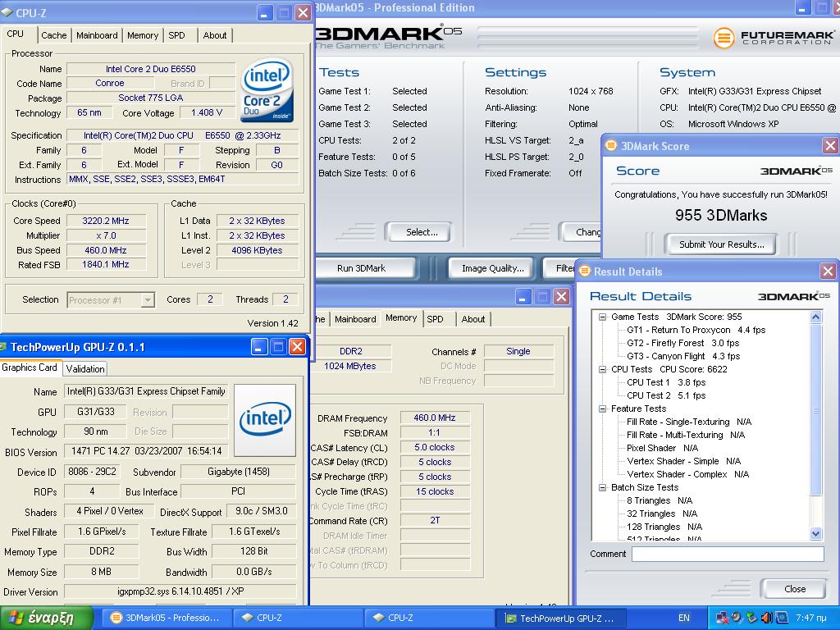Select GT2 - Firefly Forest result
Screen dimensions: 840x630
coord(683,343)
